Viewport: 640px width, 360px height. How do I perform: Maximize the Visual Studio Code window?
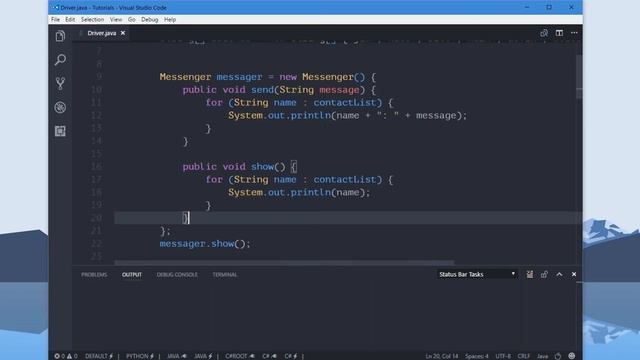549,7
